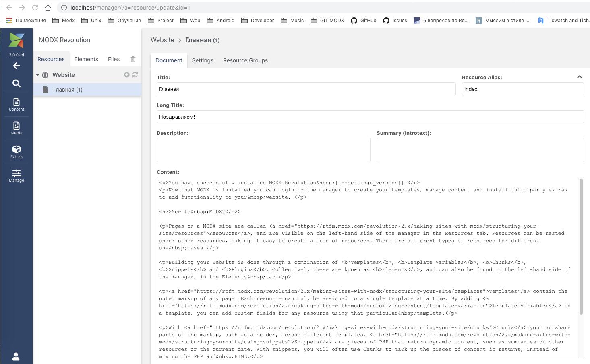
Task: Open the Ticwatch bookmark
Action: point(563,20)
